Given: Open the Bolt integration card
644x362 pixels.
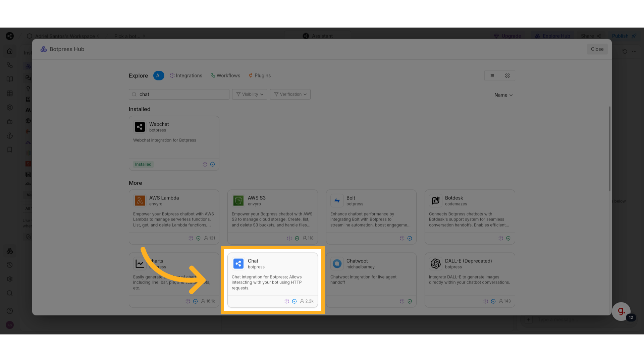Looking at the screenshot, I should click(371, 217).
